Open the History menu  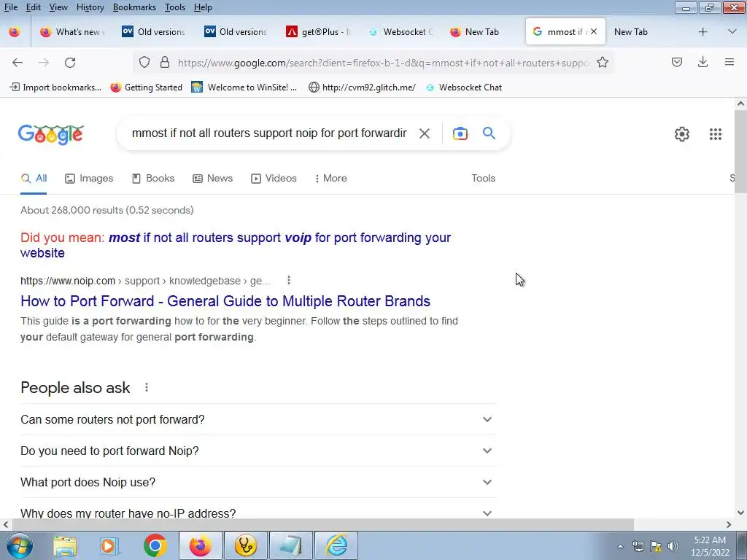click(90, 7)
